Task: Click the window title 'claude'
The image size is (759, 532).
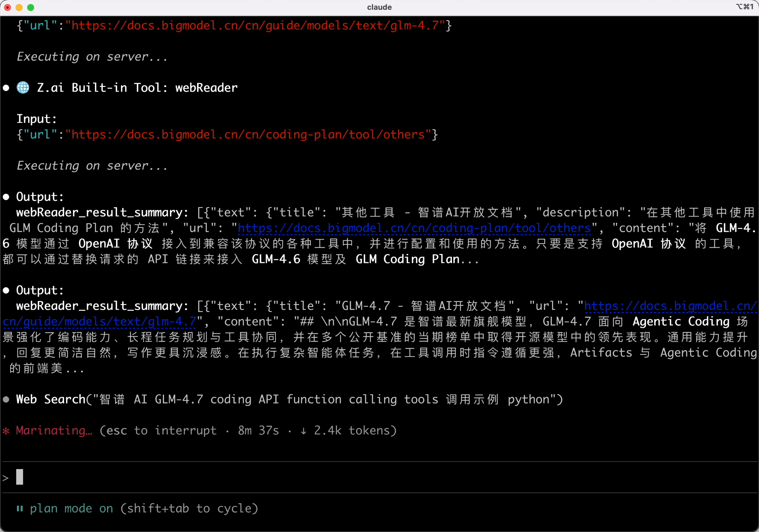Action: click(379, 7)
